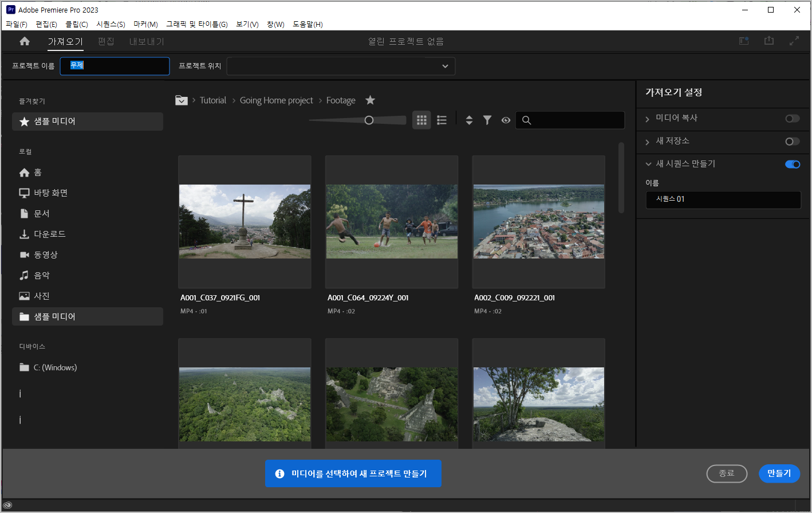Open the Documents (문서) location

tap(88, 214)
